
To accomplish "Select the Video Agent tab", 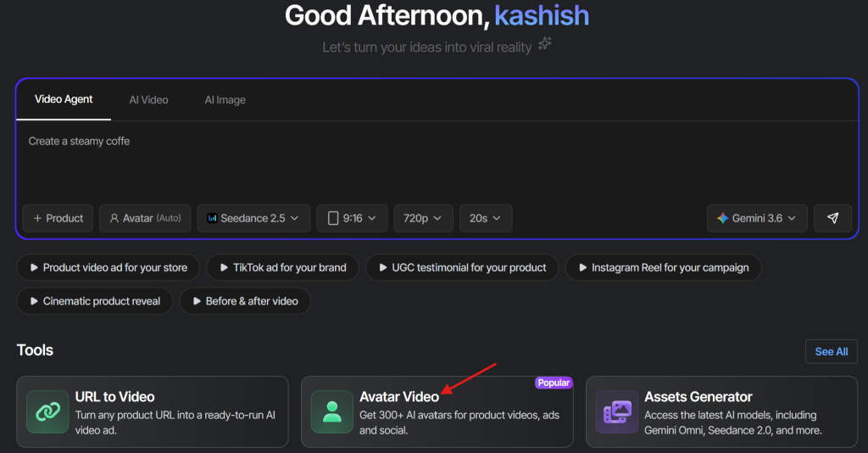I will (64, 99).
